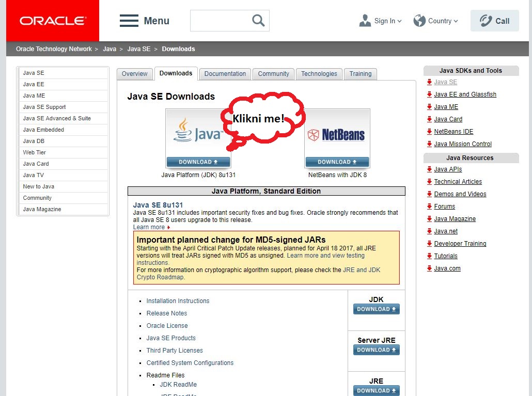Click download arrow beside Java ME
532x396 pixels.
click(x=430, y=107)
